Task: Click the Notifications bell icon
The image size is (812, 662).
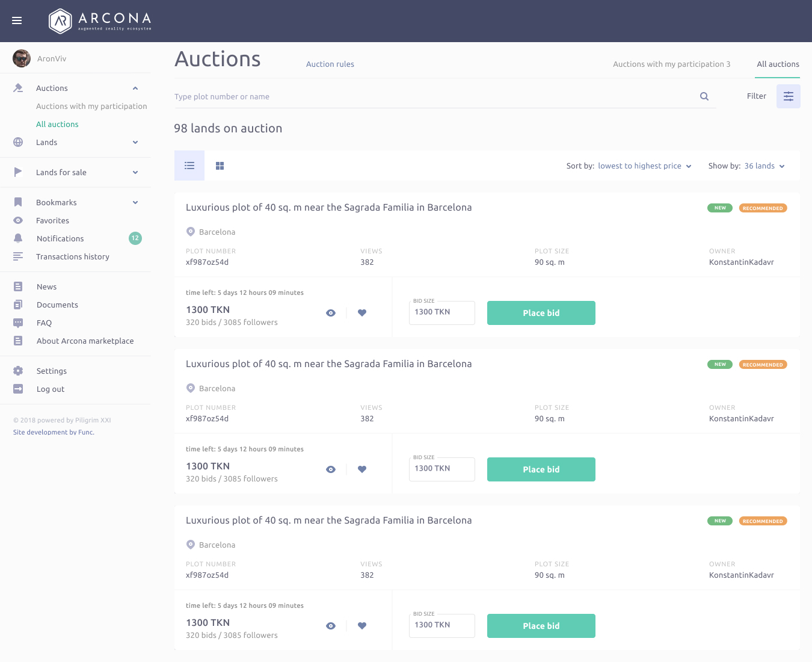Action: pyautogui.click(x=18, y=238)
